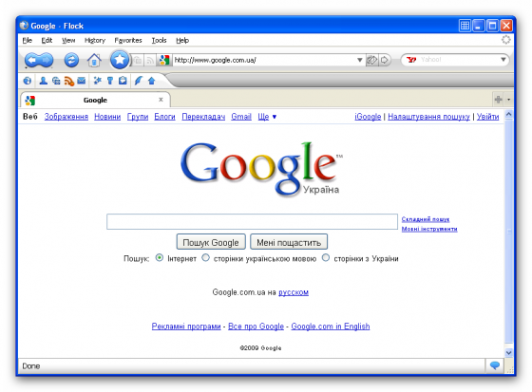Open the Gmail link

(x=241, y=117)
